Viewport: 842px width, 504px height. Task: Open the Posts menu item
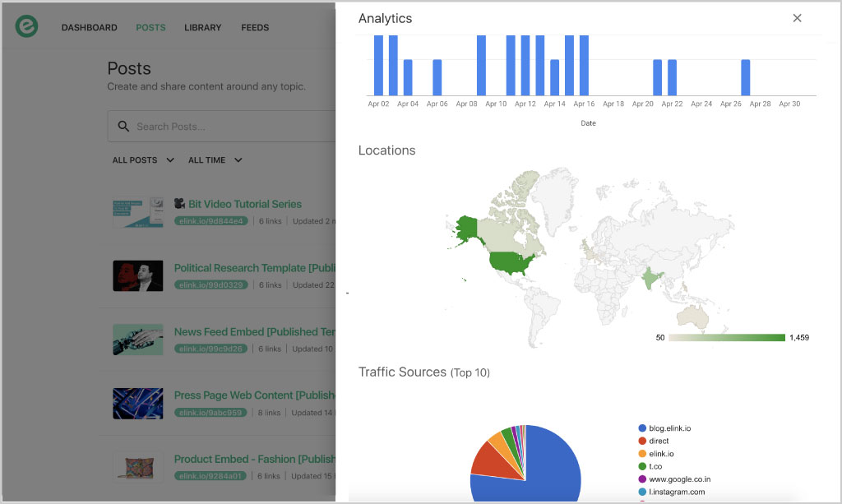point(150,27)
